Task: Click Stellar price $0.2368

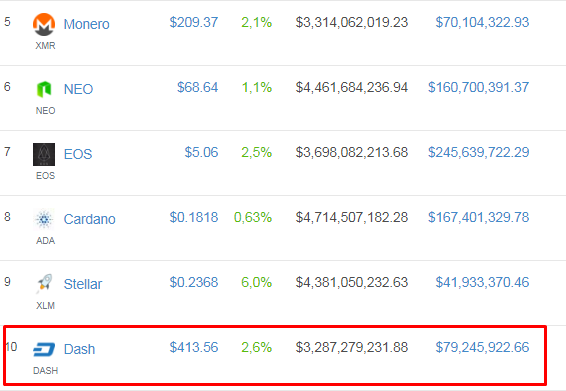Action: [194, 282]
